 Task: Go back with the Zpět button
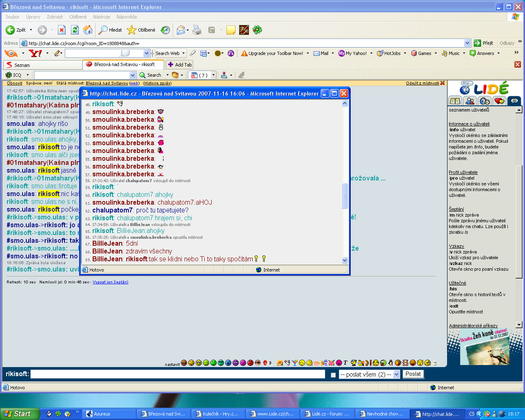(15, 30)
